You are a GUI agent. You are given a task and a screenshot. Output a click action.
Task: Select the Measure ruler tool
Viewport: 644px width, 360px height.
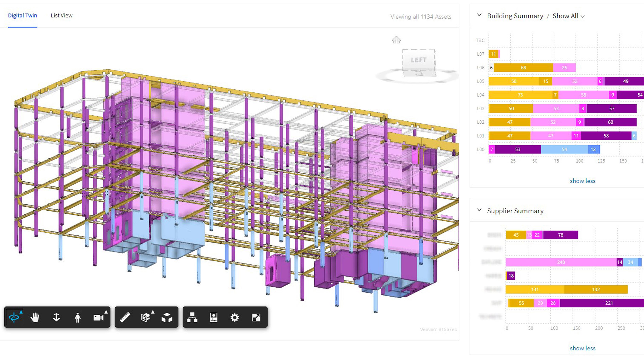point(125,317)
